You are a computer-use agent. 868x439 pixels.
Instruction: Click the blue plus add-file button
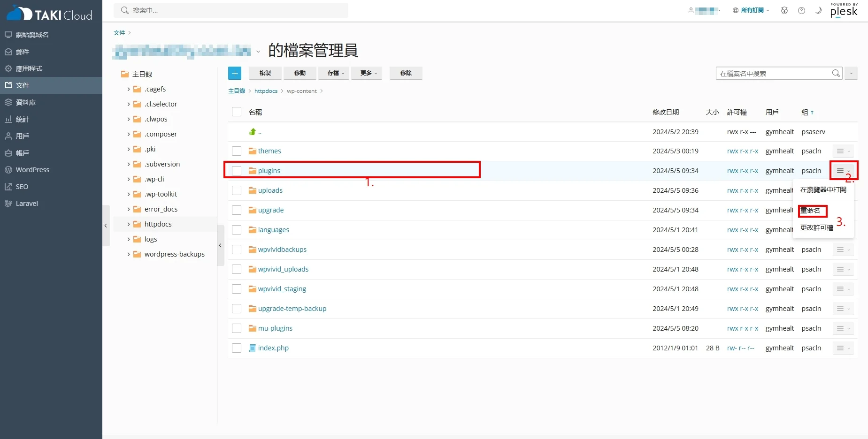coord(235,73)
